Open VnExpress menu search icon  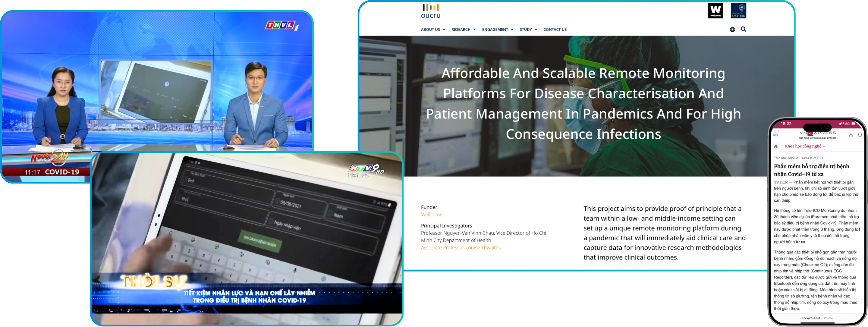pyautogui.click(x=776, y=134)
